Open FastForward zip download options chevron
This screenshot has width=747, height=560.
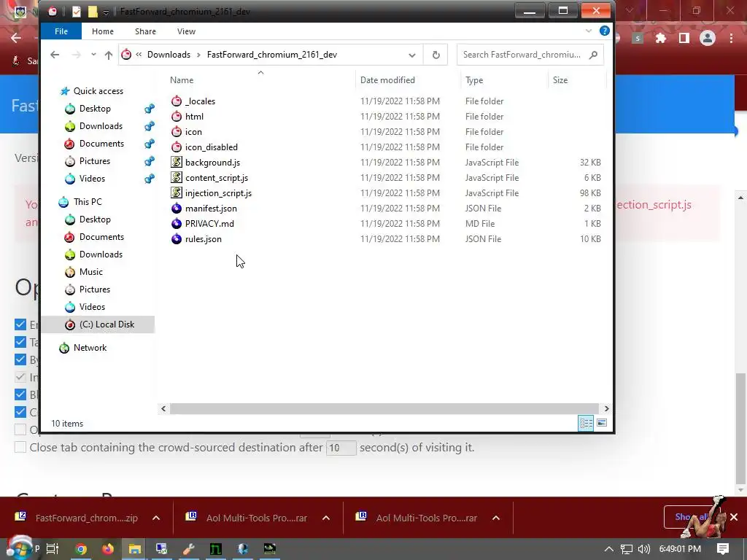(156, 518)
